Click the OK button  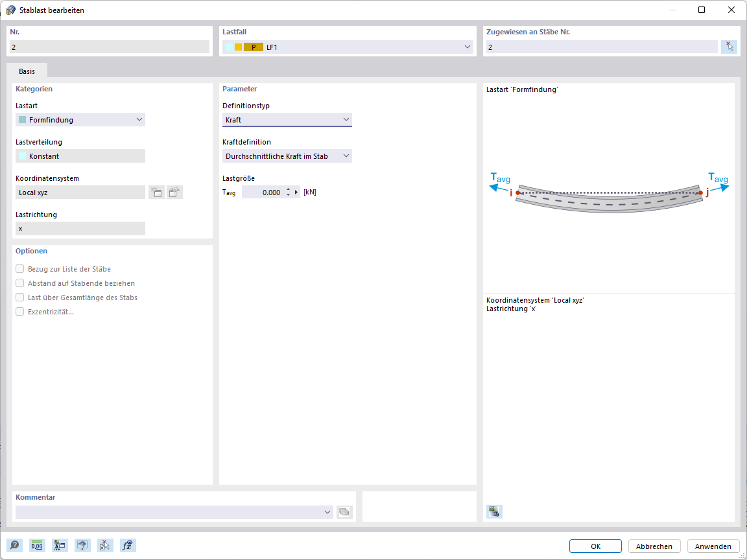(x=595, y=546)
